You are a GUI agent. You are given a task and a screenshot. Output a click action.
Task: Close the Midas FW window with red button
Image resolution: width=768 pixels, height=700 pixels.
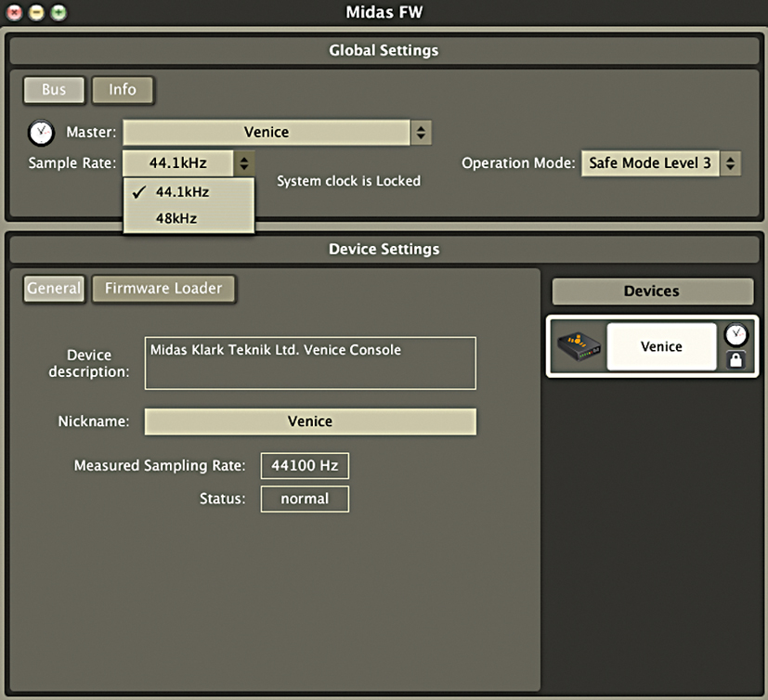(x=14, y=12)
